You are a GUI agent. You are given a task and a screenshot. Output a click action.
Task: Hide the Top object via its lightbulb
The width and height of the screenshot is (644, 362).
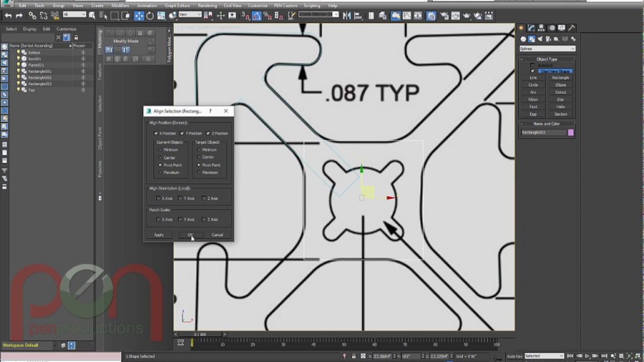pos(18,90)
